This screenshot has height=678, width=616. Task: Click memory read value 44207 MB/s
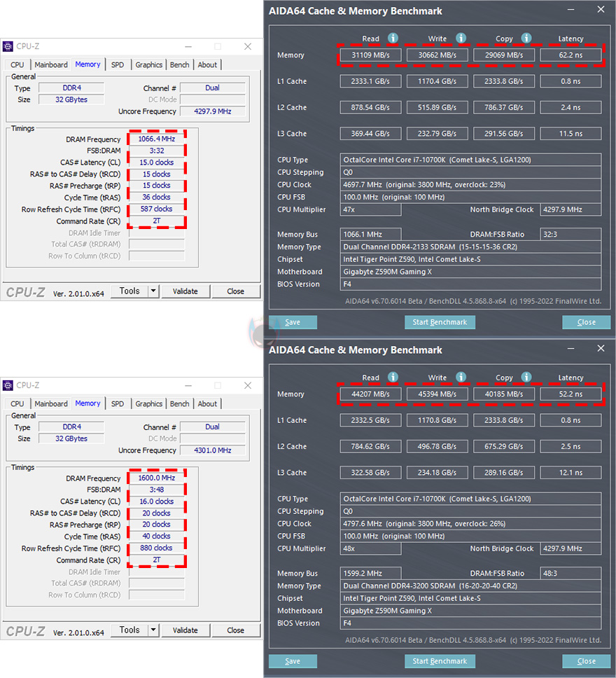tap(370, 394)
